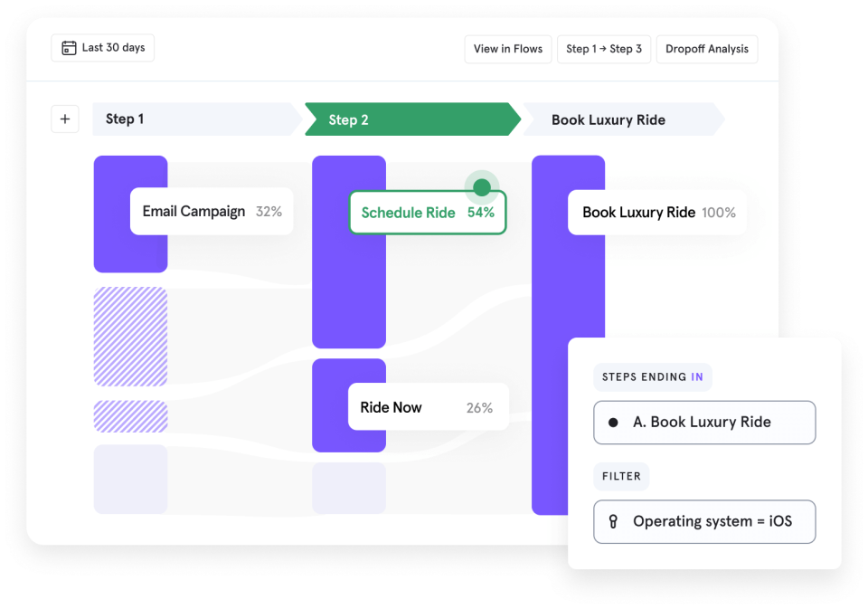Open the A. Book Luxury Ride selector
This screenshot has height=609, width=868.
pyautogui.click(x=704, y=422)
